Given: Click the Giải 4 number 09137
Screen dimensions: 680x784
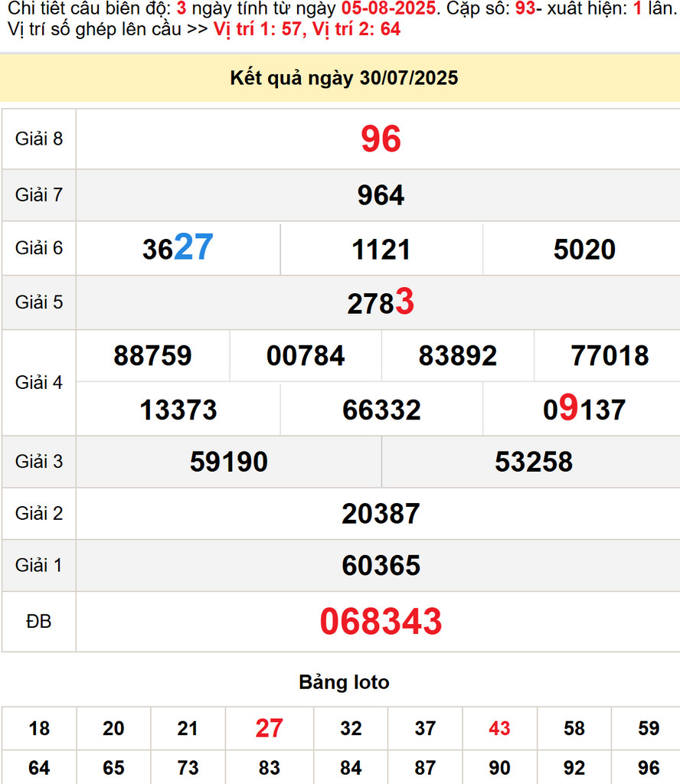Looking at the screenshot, I should [x=584, y=410].
